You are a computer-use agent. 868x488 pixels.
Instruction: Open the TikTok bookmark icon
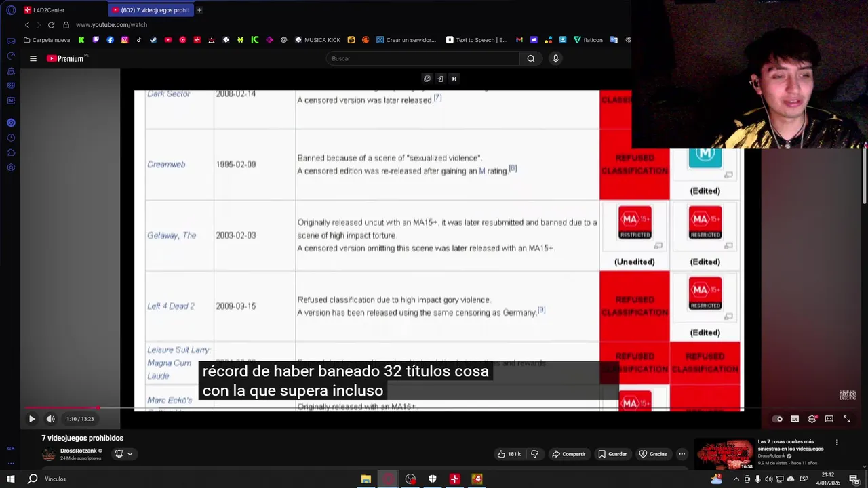pyautogui.click(x=139, y=40)
